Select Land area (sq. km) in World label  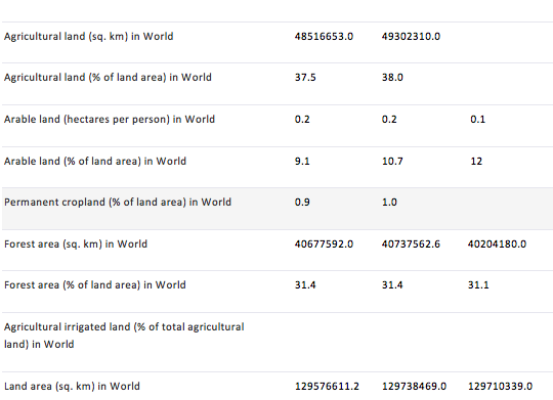pyautogui.click(x=72, y=386)
